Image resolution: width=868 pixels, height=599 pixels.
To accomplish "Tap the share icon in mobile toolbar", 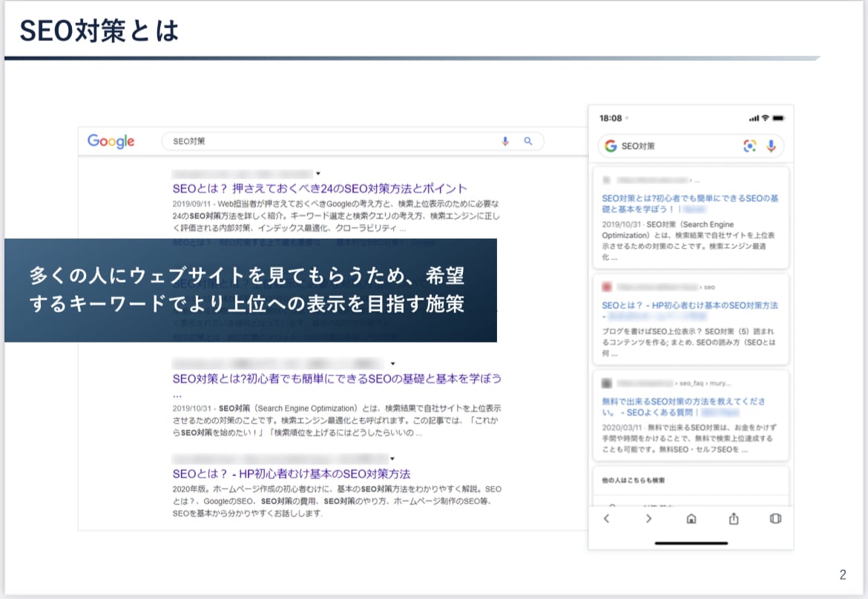I will pyautogui.click(x=734, y=518).
